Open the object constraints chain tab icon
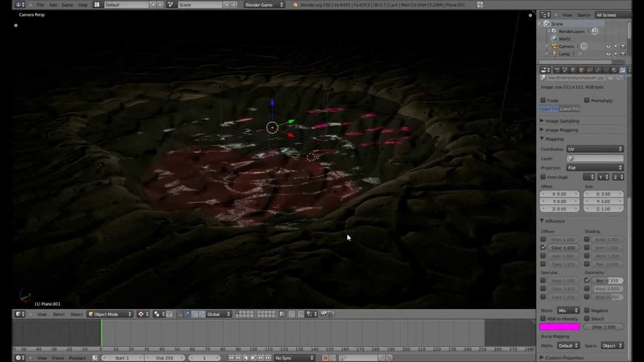Viewport: 644px width, 362px height. point(590,70)
